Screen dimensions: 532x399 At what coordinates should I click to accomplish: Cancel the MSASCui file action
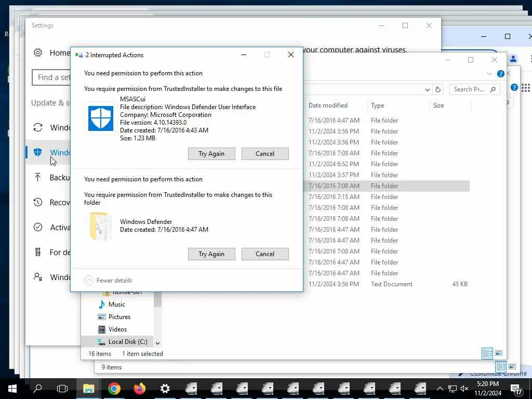[265, 154]
